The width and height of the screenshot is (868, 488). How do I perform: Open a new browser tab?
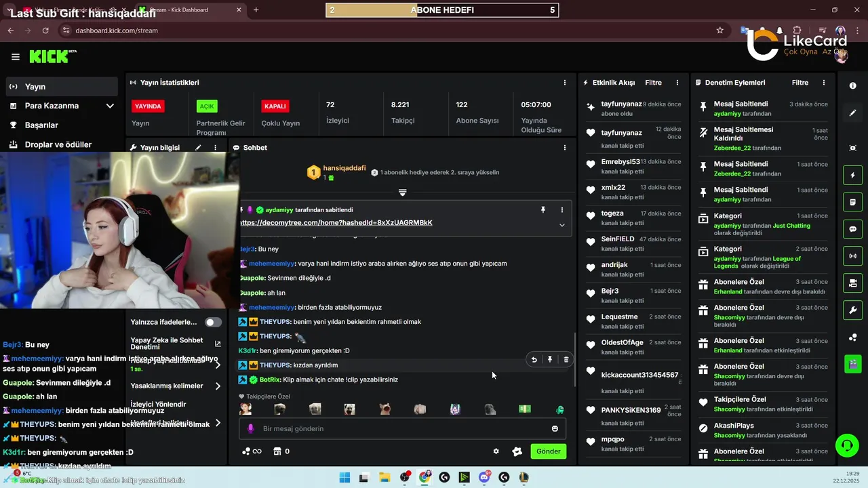[x=256, y=10]
